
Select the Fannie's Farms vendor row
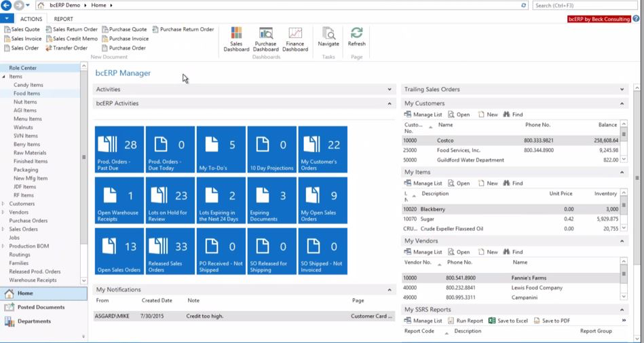511,278
